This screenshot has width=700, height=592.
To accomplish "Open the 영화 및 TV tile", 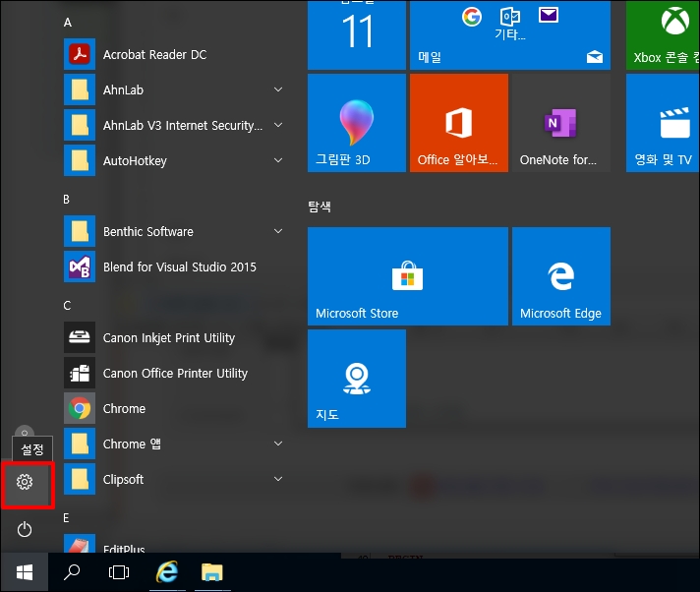I will point(663,123).
